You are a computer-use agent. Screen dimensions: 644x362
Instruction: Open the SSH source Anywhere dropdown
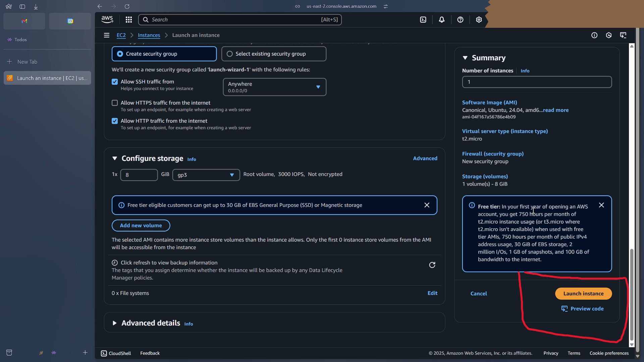pos(274,87)
